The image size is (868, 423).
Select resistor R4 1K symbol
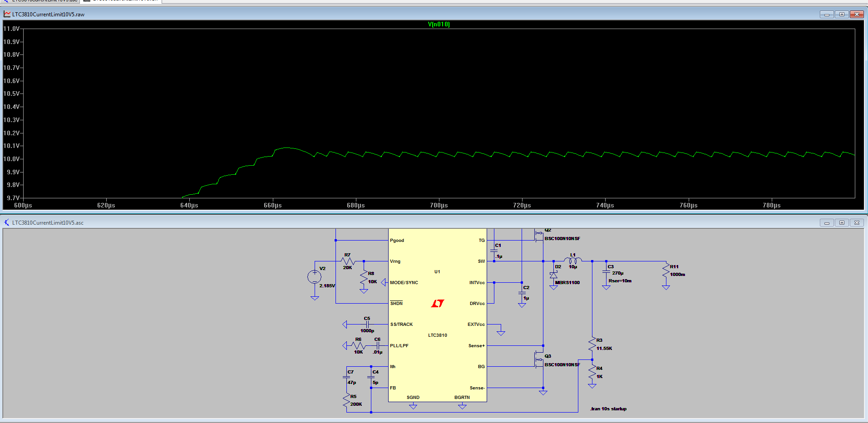pos(592,373)
